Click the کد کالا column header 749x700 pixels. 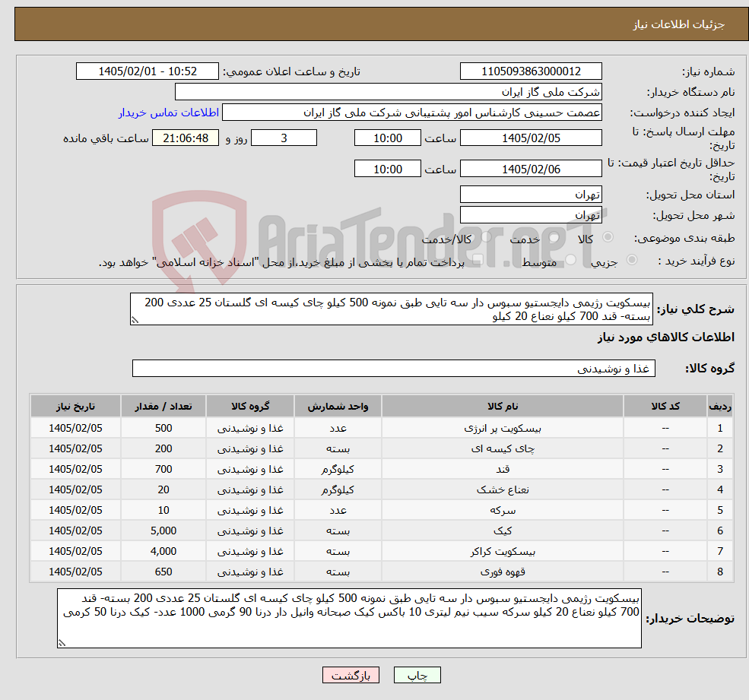665,406
